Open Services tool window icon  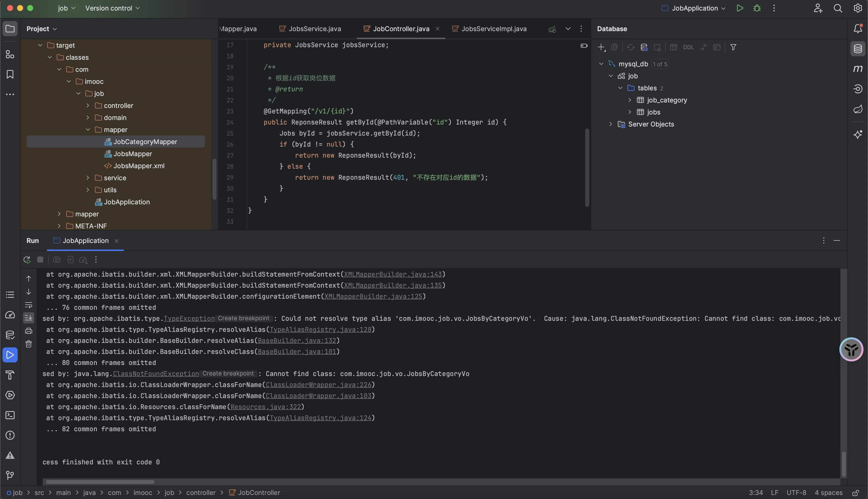point(10,395)
